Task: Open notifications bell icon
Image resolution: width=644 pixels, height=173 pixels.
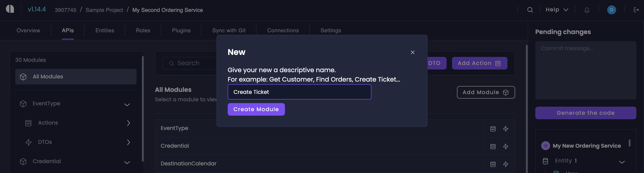Action: coord(587,10)
